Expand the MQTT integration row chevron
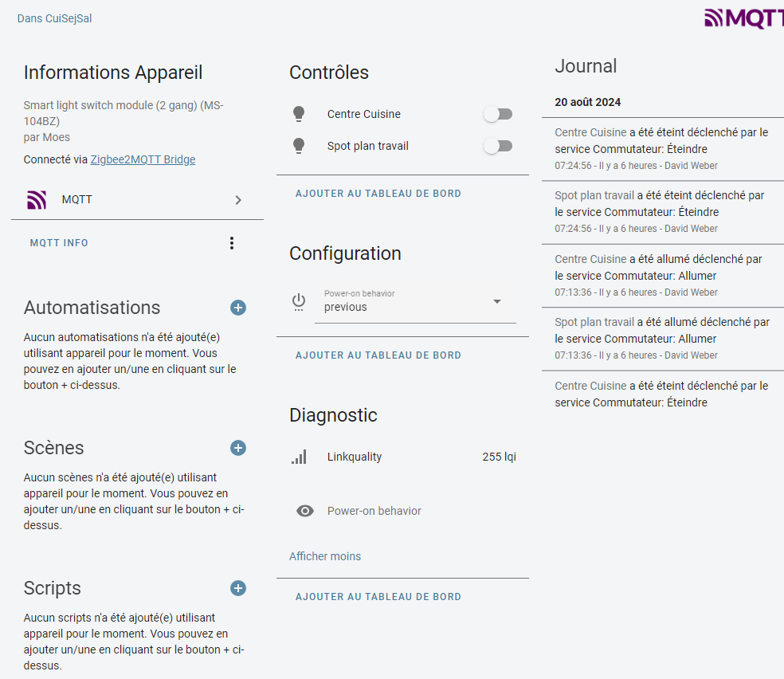The height and width of the screenshot is (679, 784). (x=238, y=200)
